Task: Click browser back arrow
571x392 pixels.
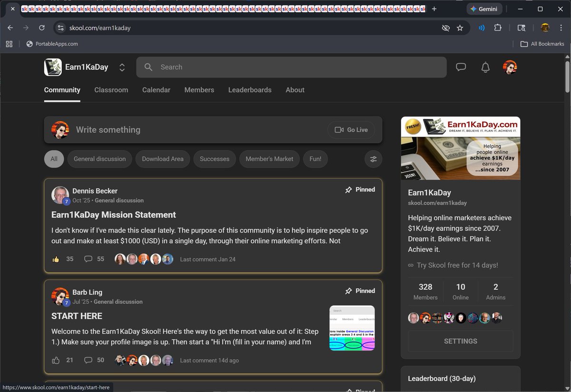Action: [10, 28]
